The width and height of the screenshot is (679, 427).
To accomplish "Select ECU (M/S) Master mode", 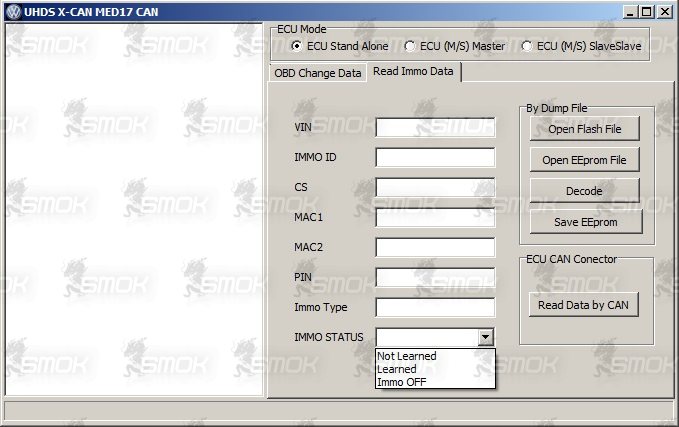I will pyautogui.click(x=454, y=46).
